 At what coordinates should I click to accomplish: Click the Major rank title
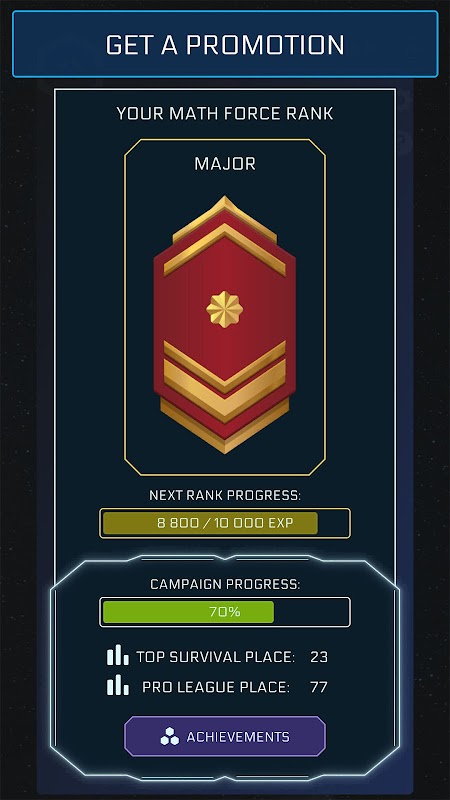(225, 164)
